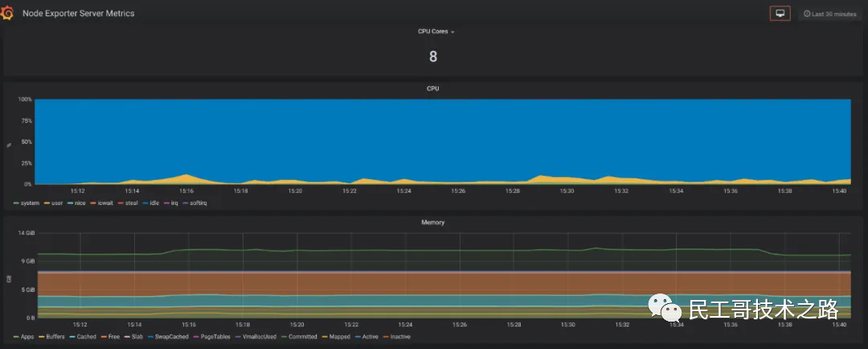This screenshot has width=868, height=349.
Task: Toggle the Committed series in Memory legend
Action: coord(299,337)
